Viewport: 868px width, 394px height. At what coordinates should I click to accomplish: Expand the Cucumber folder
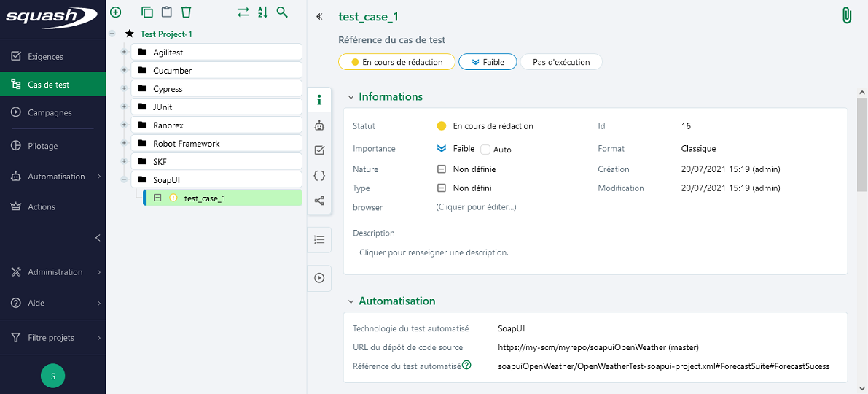(124, 70)
